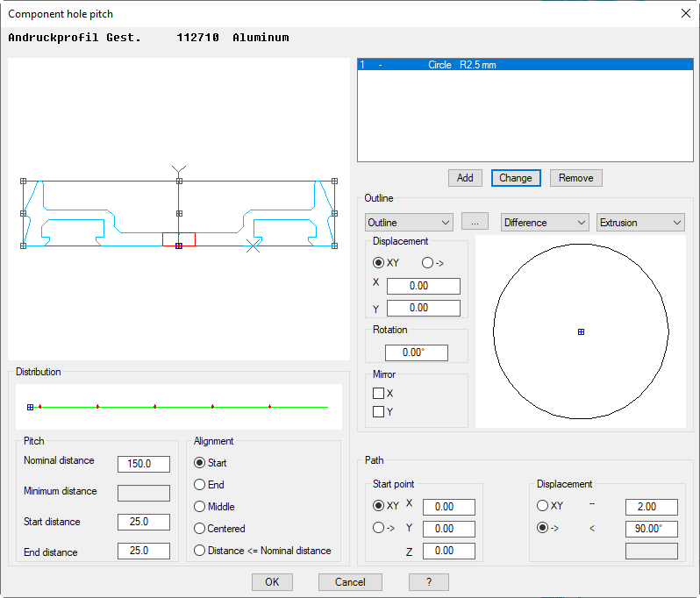The height and width of the screenshot is (598, 700).
Task: Click the X cross marker in profile preview
Action: click(253, 246)
